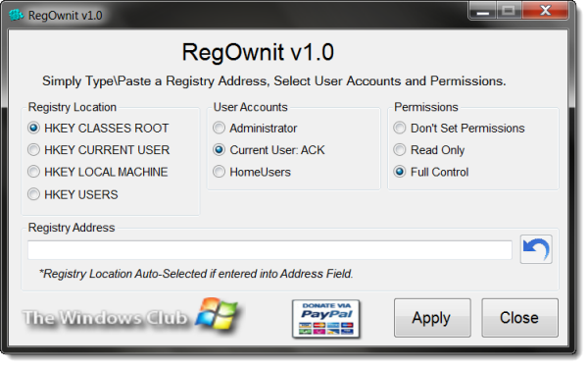Click The Windows Club logo text
Screen dimensions: 588x366
(x=106, y=318)
